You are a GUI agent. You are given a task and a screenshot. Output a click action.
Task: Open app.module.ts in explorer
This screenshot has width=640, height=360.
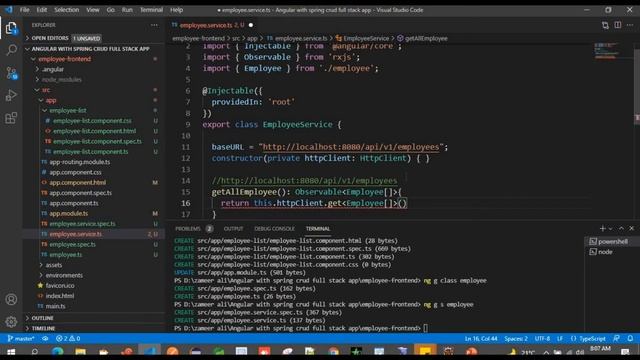click(x=69, y=213)
